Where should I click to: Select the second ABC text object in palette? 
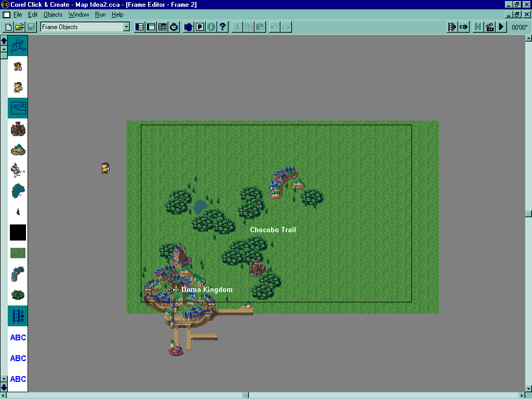pos(18,358)
